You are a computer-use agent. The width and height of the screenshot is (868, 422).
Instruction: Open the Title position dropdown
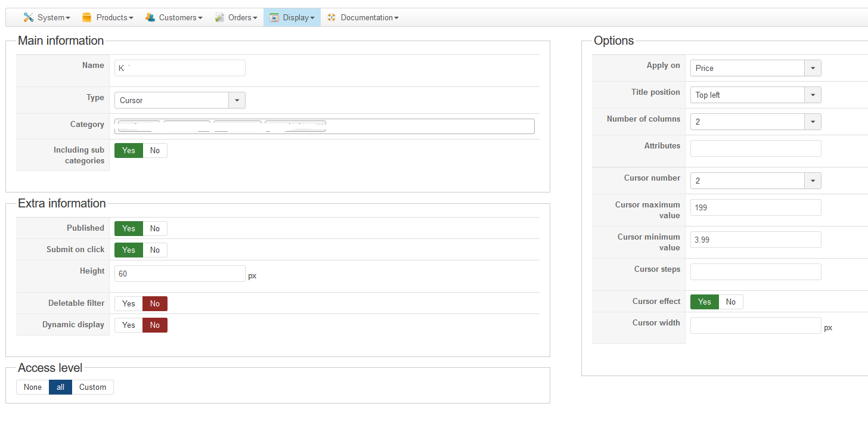[756, 95]
